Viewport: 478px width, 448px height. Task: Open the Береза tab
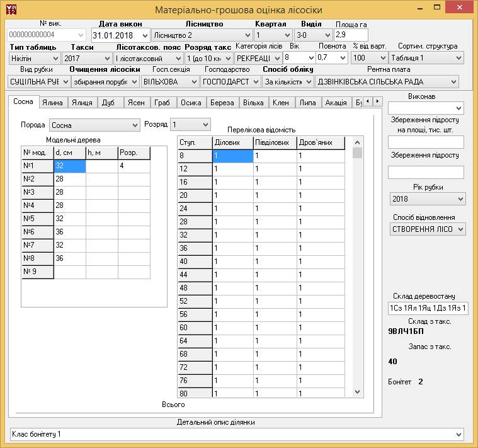pyautogui.click(x=222, y=103)
